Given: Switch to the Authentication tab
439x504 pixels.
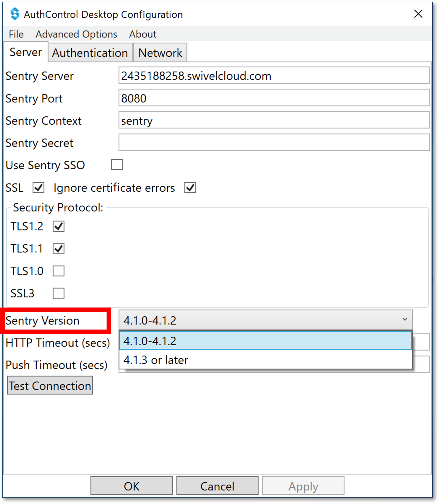Looking at the screenshot, I should pyautogui.click(x=90, y=53).
